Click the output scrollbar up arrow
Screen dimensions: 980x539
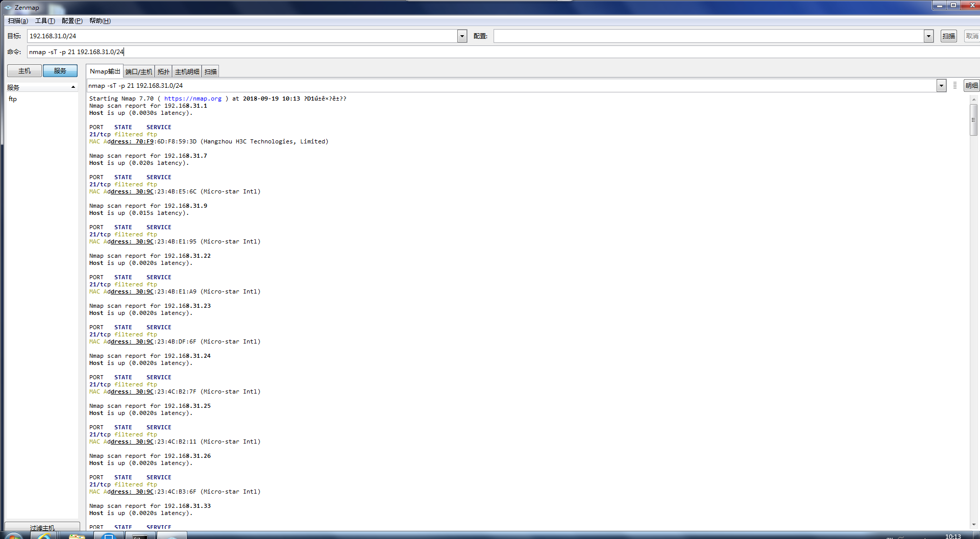974,99
